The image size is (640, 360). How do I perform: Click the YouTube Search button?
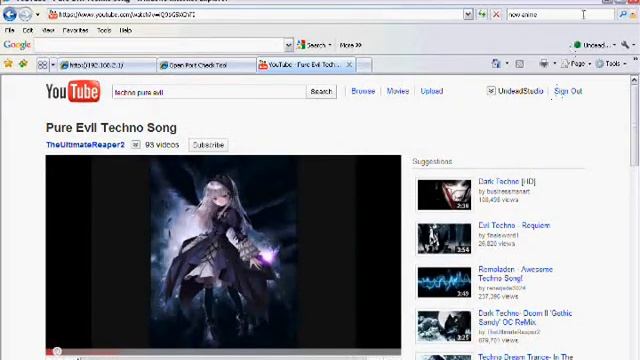click(x=321, y=91)
